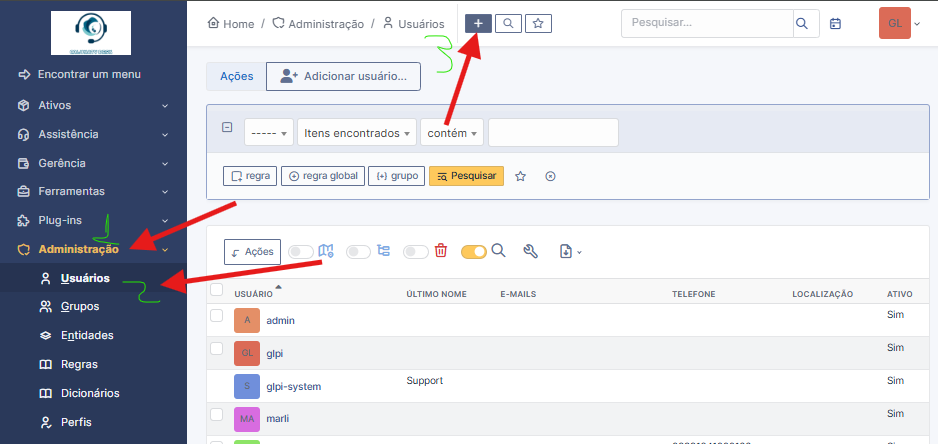The height and width of the screenshot is (444, 938).
Task: Save the search with the star icon
Action: tap(520, 176)
